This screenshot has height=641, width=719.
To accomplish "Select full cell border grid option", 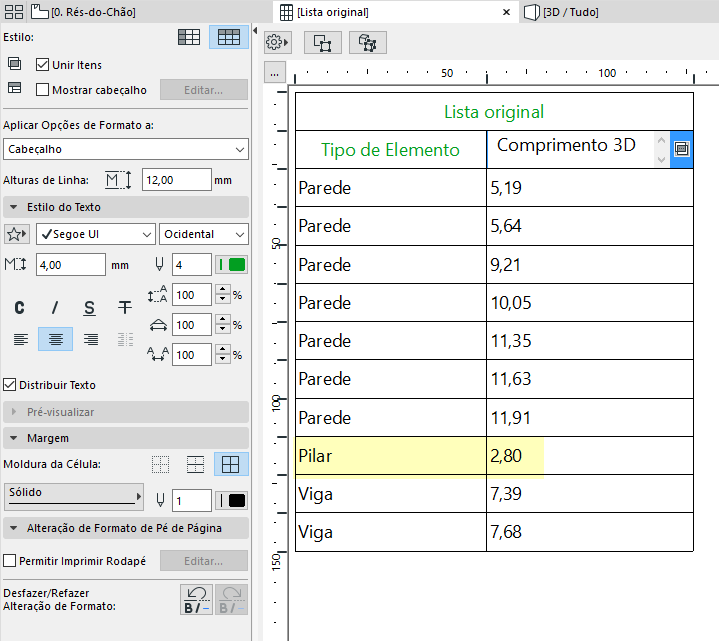I will pos(231,464).
